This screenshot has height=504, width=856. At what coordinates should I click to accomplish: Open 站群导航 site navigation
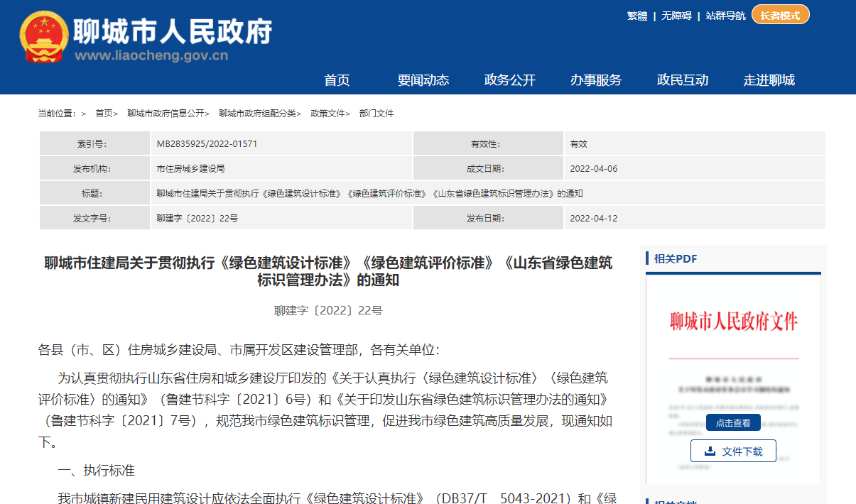(x=726, y=16)
